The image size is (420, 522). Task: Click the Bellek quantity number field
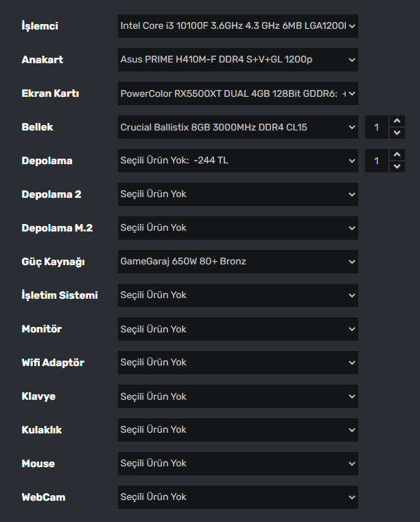click(376, 127)
